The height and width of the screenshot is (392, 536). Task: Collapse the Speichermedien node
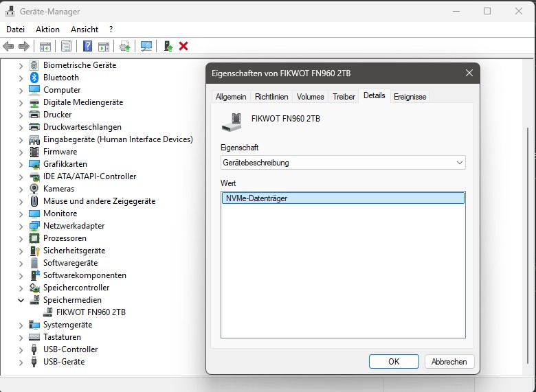point(21,300)
